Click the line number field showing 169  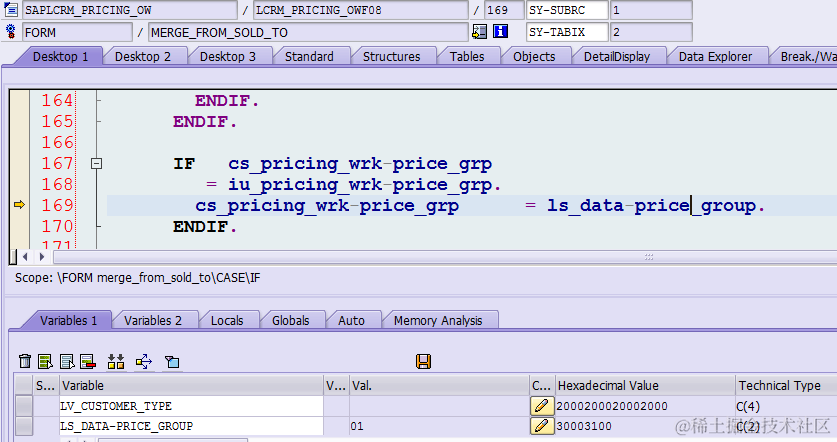tap(504, 10)
